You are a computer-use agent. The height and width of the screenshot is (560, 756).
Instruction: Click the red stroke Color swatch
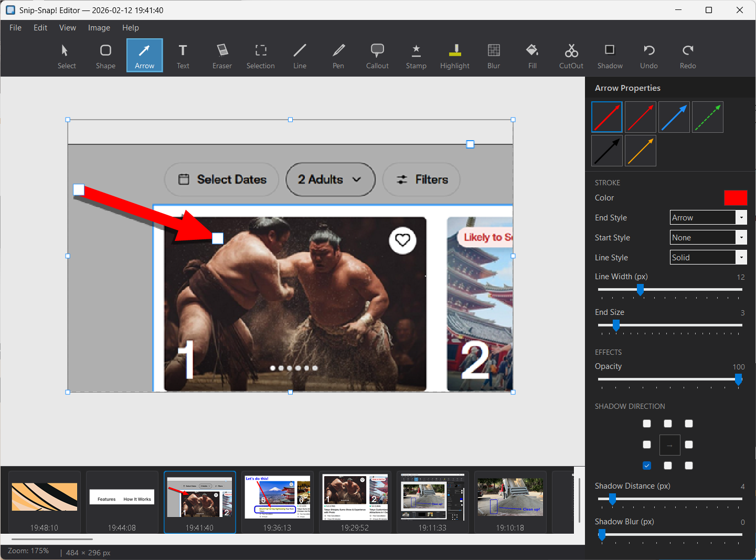click(735, 198)
